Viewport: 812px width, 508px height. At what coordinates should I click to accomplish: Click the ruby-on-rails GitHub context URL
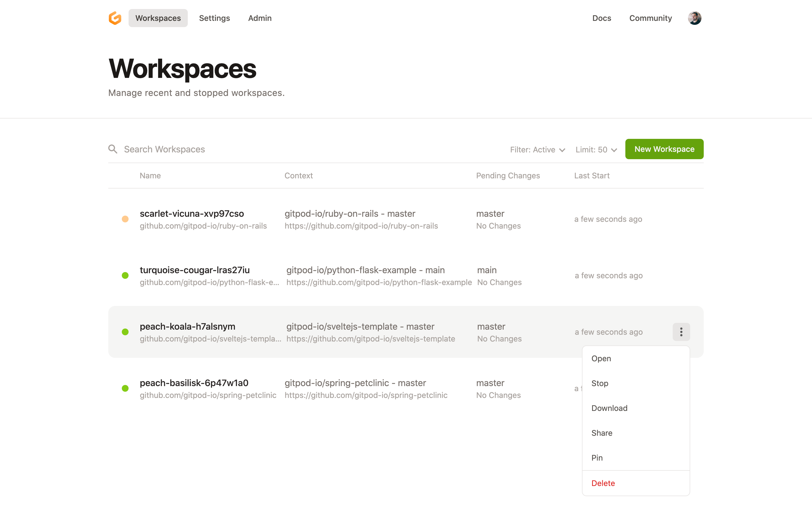pyautogui.click(x=361, y=226)
